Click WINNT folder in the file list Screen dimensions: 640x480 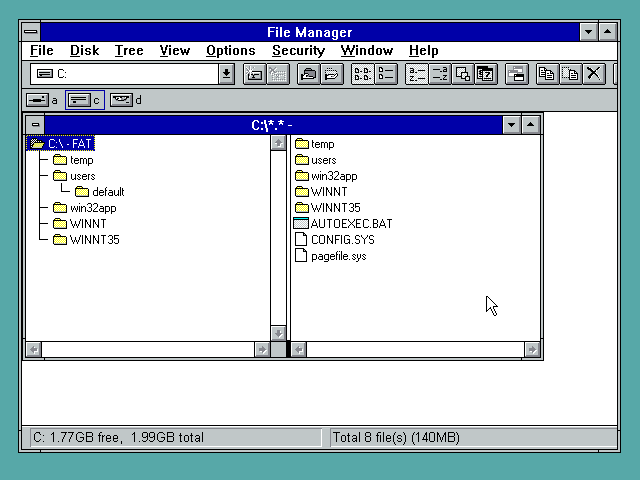tap(321, 192)
